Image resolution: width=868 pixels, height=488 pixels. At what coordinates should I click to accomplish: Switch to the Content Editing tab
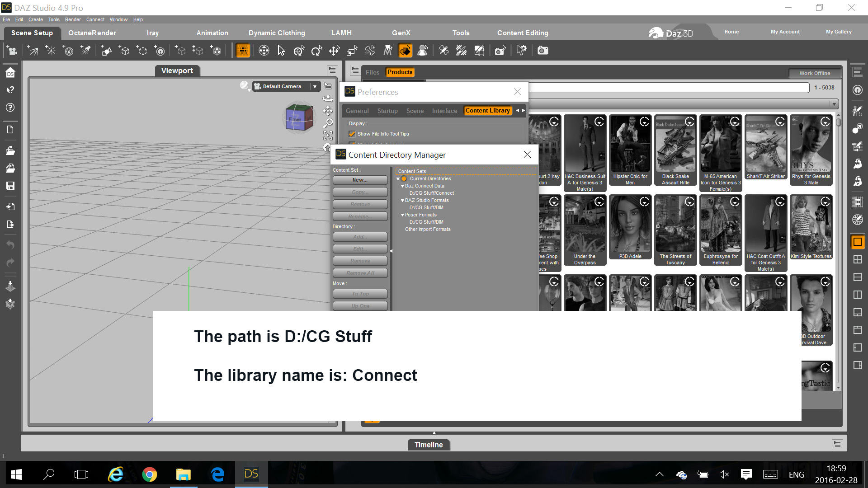pos(522,33)
